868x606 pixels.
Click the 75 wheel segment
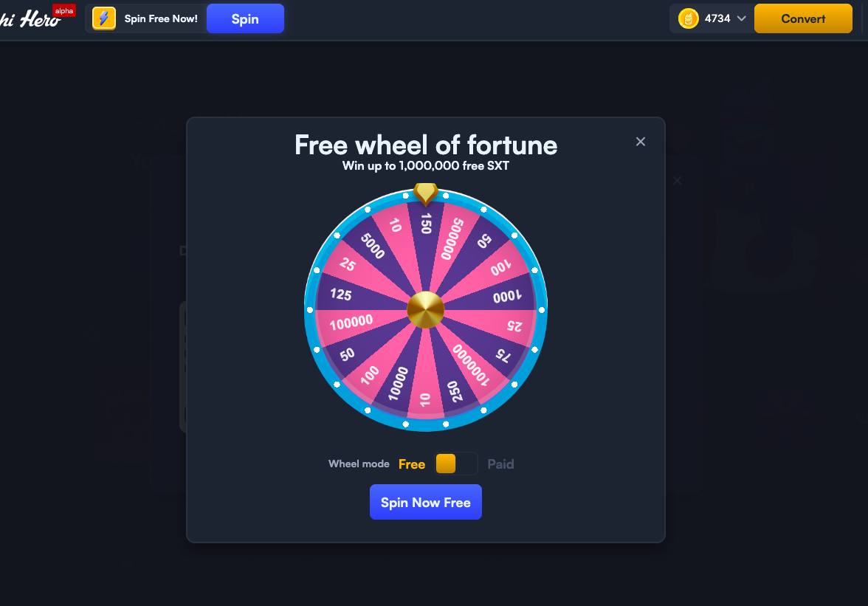503,355
